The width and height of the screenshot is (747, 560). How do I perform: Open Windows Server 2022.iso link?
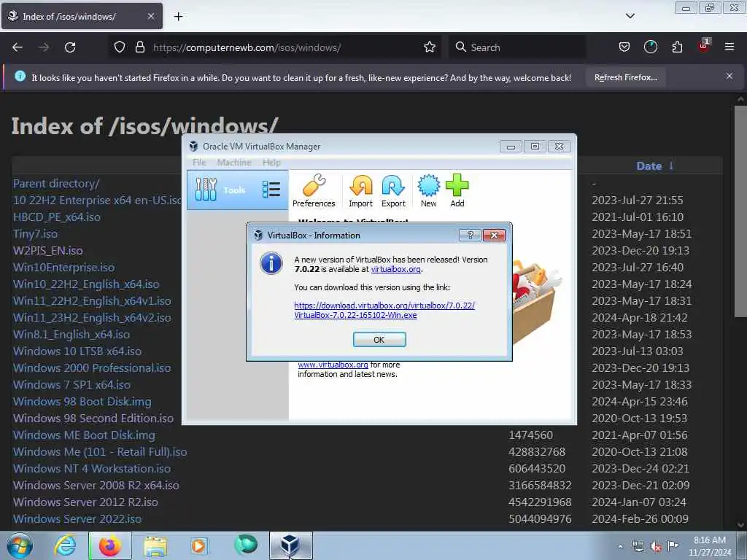tap(77, 518)
